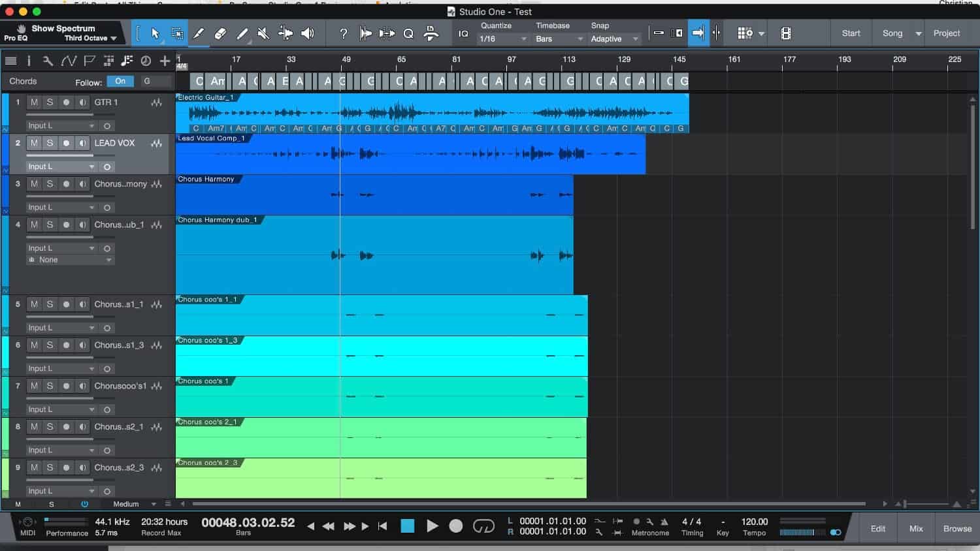Open the Song page dropdown arrow

click(x=918, y=33)
